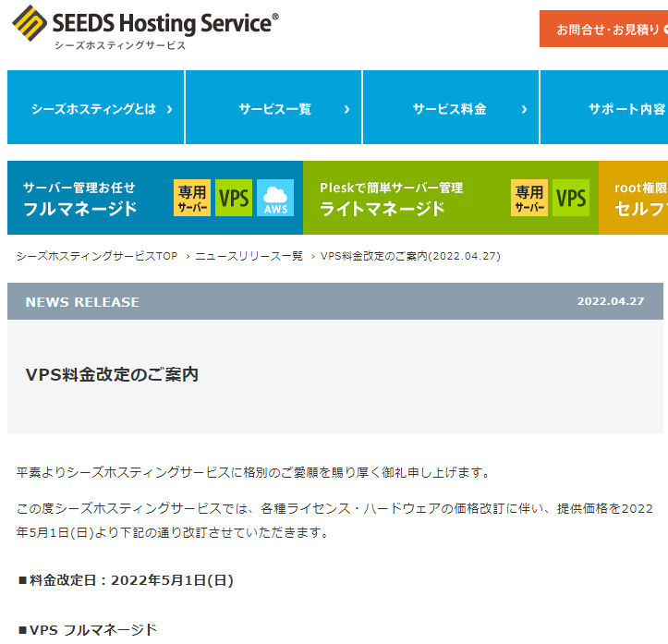Click the VPS料金改定のご案内 article title
Image resolution: width=668 pixels, height=644 pixels.
(112, 375)
